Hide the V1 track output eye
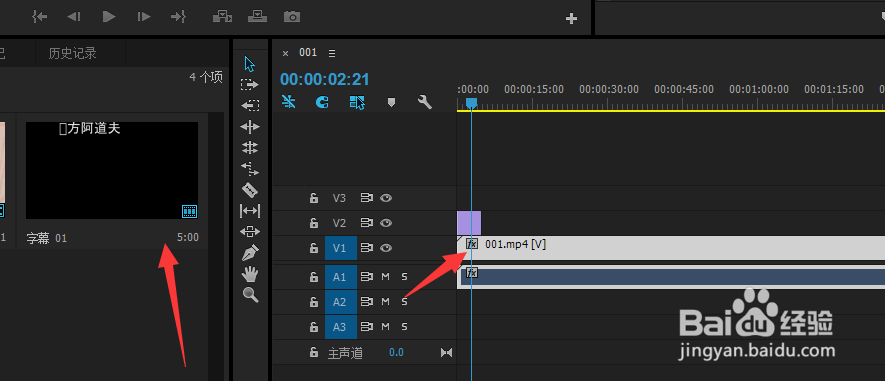The width and height of the screenshot is (885, 381). pos(386,248)
